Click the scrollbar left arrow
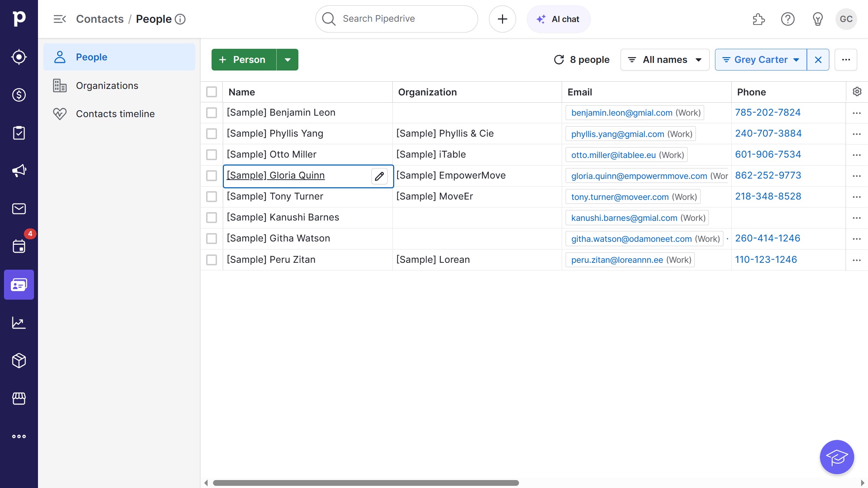Screen dimensions: 868x488 click(206, 483)
